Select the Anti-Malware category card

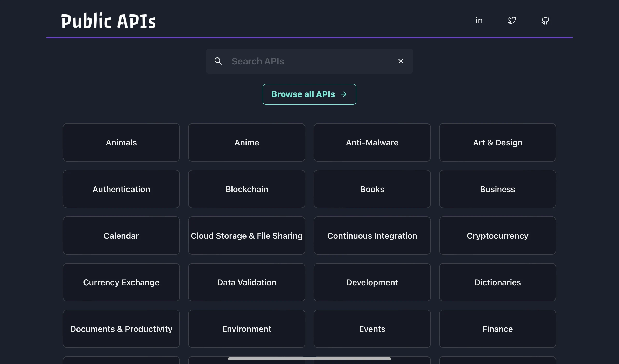tap(372, 142)
